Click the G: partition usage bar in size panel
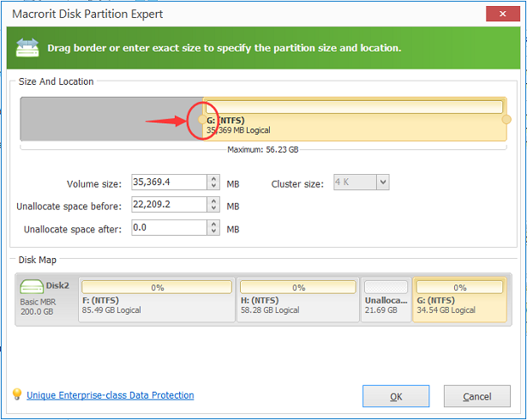The height and width of the screenshot is (420, 527). (354, 107)
